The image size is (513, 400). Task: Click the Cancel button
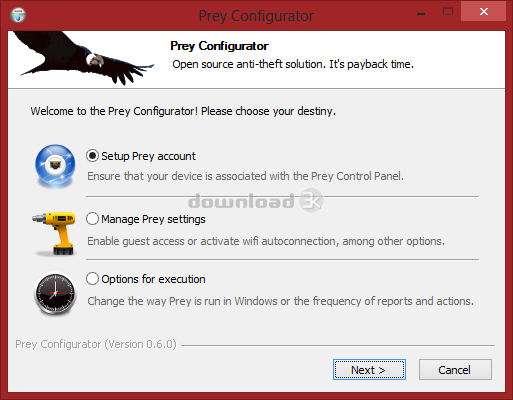click(455, 369)
